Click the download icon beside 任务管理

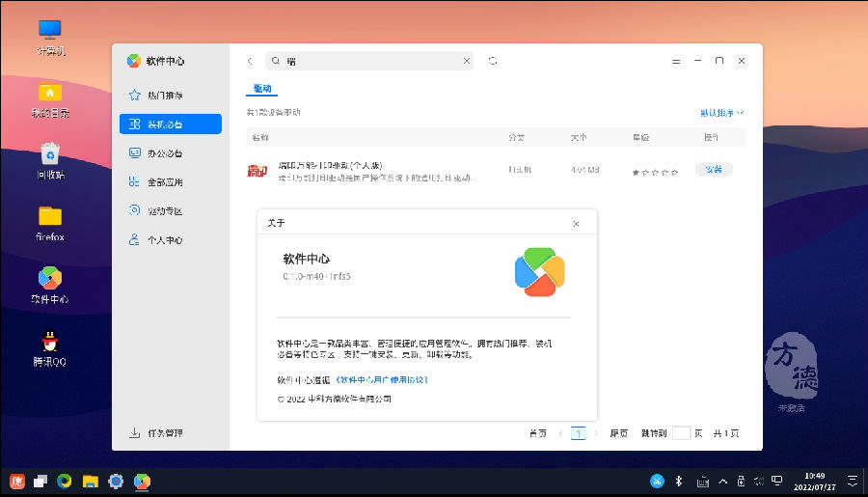(134, 432)
